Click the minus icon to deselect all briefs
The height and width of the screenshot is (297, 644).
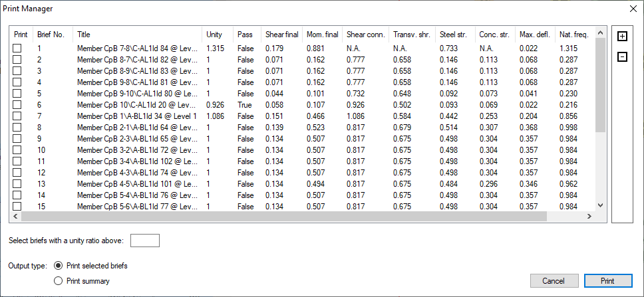622,57
